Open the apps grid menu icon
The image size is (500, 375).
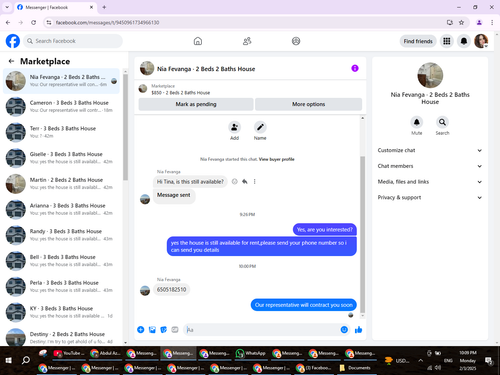(x=447, y=41)
